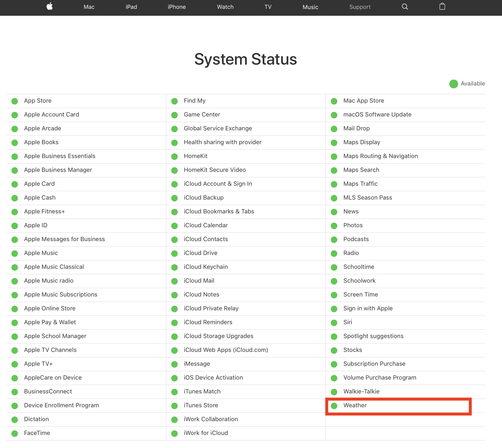This screenshot has height=448, width=502.
Task: Select Global Service Exchange text
Action: click(218, 128)
